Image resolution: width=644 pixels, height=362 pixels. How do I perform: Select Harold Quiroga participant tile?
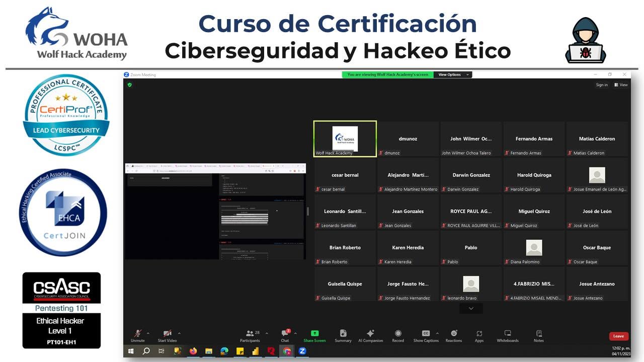(x=534, y=175)
